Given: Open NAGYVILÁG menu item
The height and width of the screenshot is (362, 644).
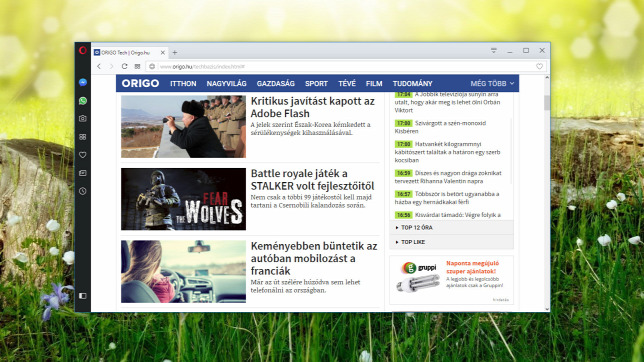Looking at the screenshot, I should (x=226, y=83).
